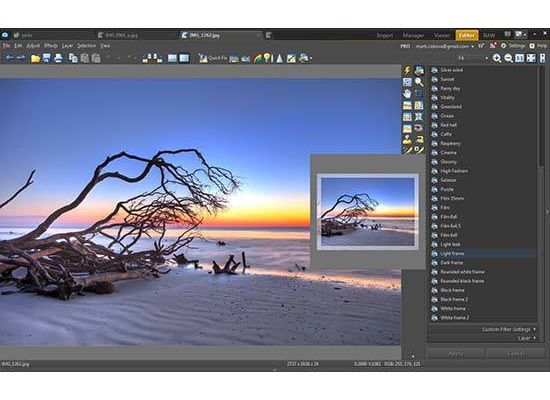Screen dimensions: 550x400
Task: Open the View menu
Action: pyautogui.click(x=105, y=46)
